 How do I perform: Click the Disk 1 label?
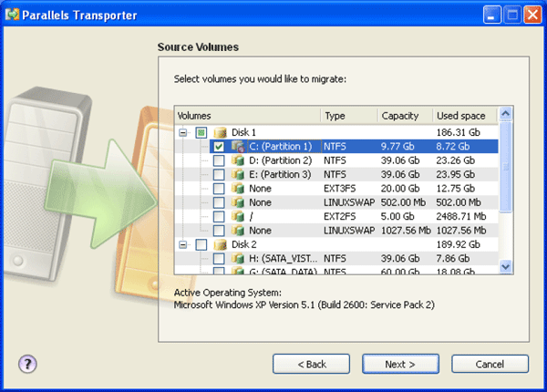(243, 132)
